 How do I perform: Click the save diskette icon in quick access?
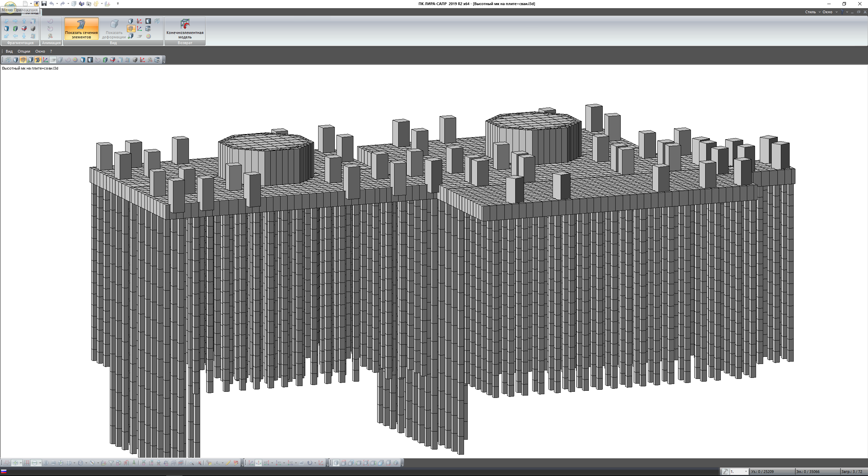click(44, 4)
